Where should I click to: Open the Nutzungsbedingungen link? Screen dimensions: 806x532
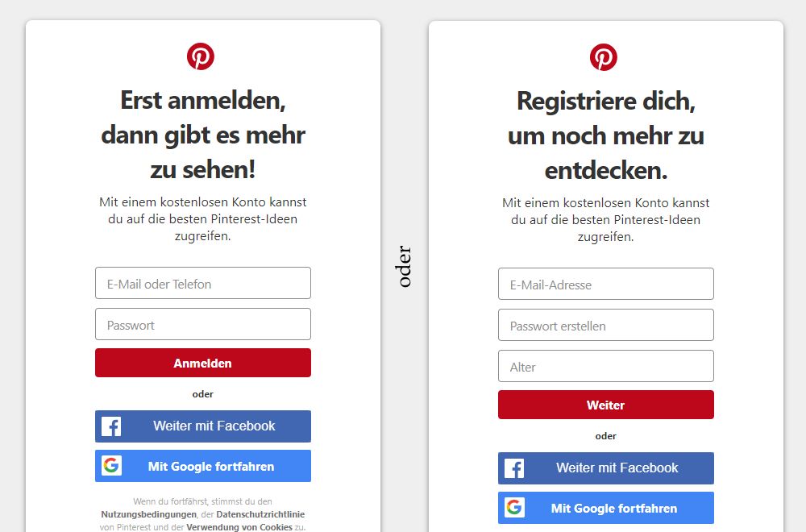[x=148, y=514]
